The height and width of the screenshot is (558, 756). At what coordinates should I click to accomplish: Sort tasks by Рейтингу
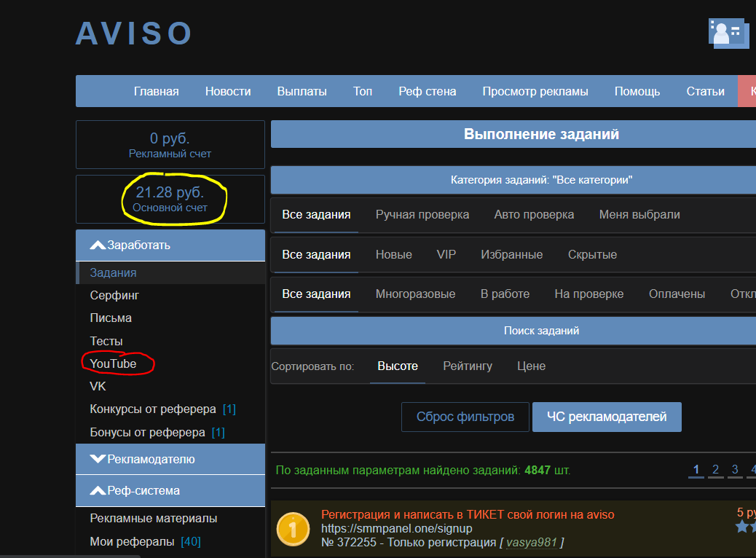pyautogui.click(x=467, y=366)
